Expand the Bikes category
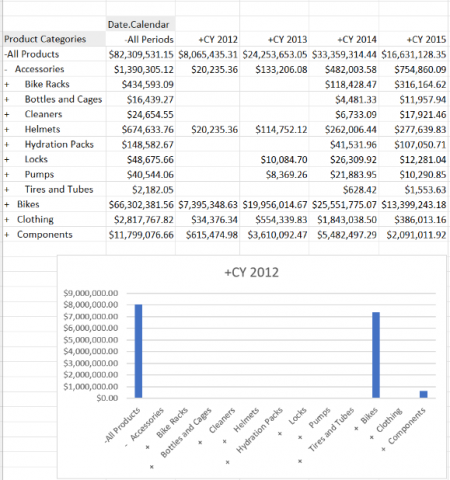 point(7,204)
